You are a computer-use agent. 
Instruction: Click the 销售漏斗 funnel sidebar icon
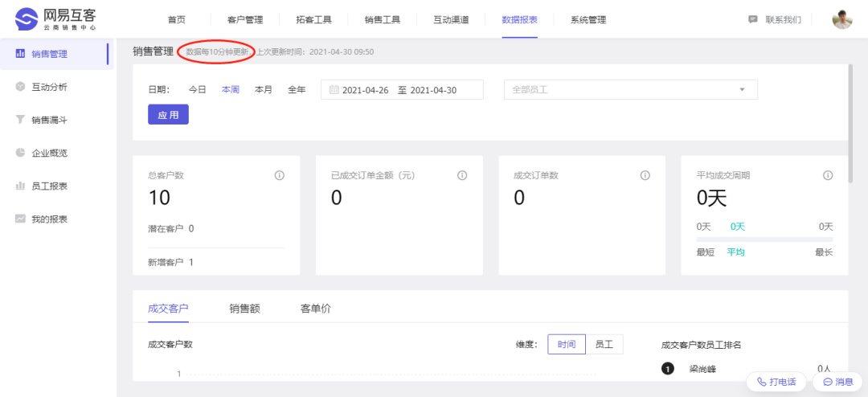pyautogui.click(x=20, y=119)
